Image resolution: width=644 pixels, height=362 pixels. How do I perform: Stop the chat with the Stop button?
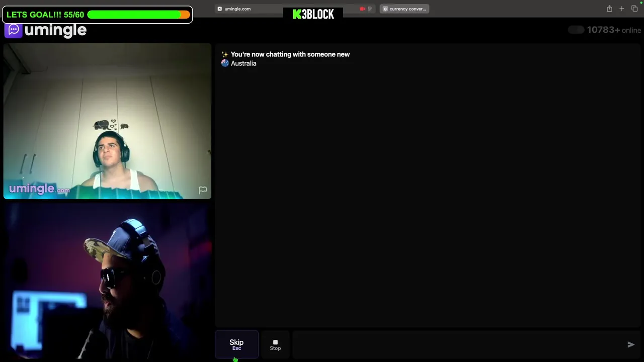(275, 344)
